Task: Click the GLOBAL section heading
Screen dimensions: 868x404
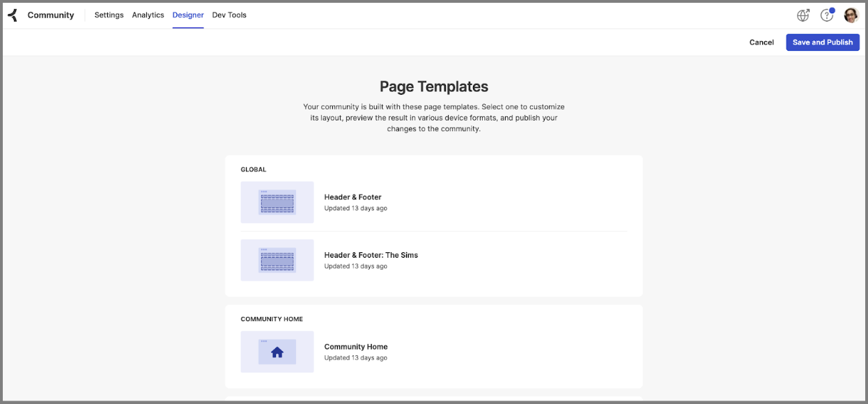Action: [x=254, y=169]
